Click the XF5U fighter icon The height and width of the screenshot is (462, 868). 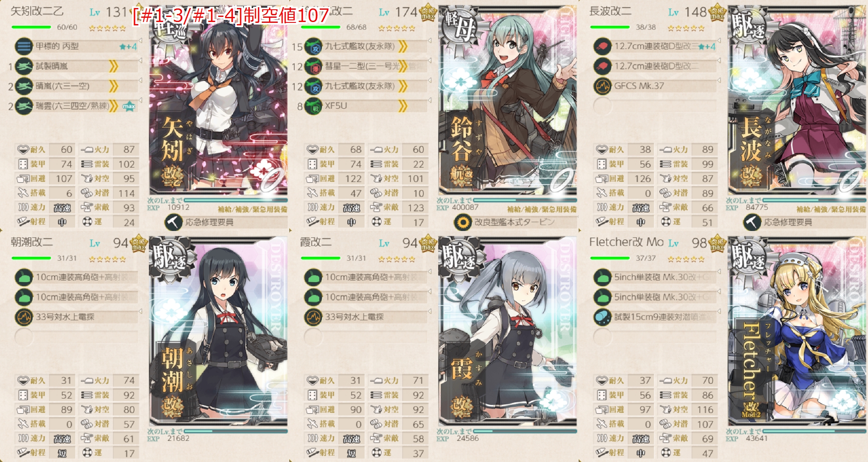click(313, 106)
